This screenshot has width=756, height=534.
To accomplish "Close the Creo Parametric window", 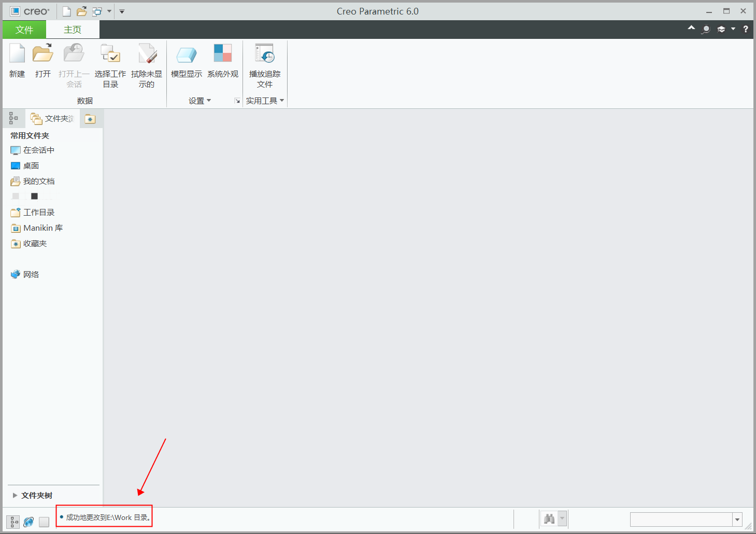I will (x=743, y=11).
